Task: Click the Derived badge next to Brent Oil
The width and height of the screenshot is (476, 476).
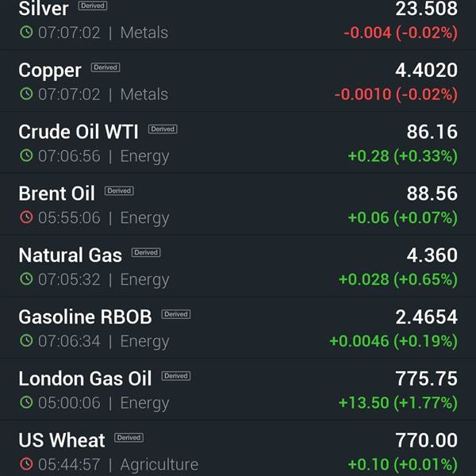Action: [x=119, y=190]
